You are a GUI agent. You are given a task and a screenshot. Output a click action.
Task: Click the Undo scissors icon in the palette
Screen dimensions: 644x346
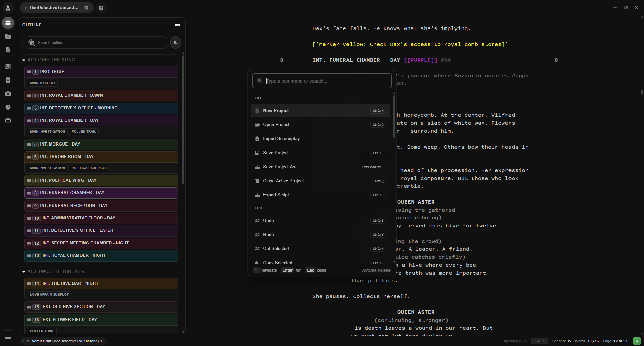(x=257, y=221)
